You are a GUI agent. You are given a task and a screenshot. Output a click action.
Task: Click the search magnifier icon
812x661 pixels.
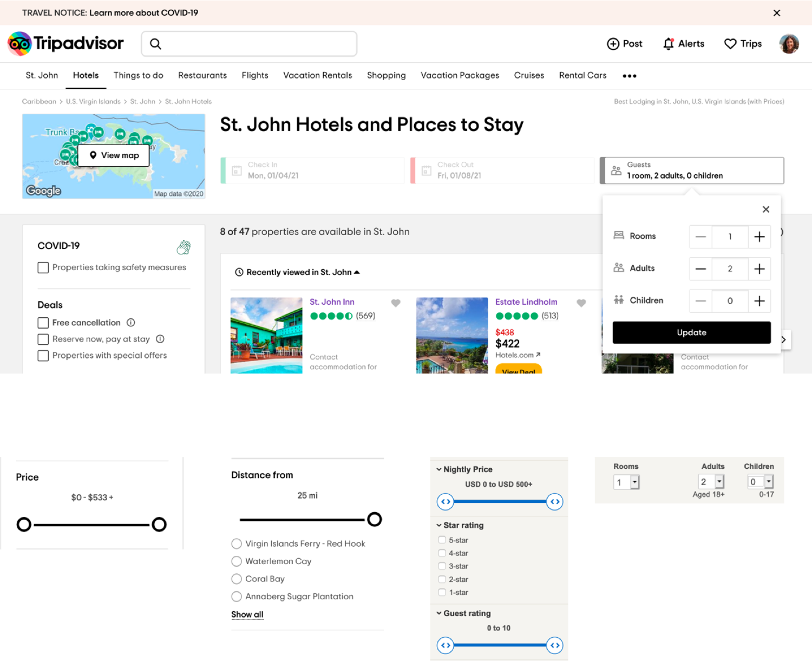[x=155, y=44]
